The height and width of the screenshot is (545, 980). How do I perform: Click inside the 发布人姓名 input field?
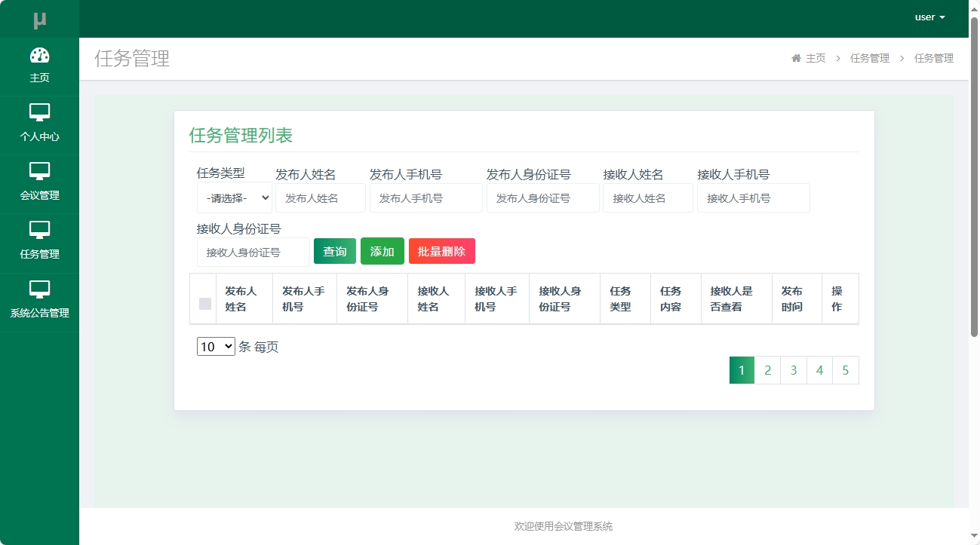(x=320, y=197)
